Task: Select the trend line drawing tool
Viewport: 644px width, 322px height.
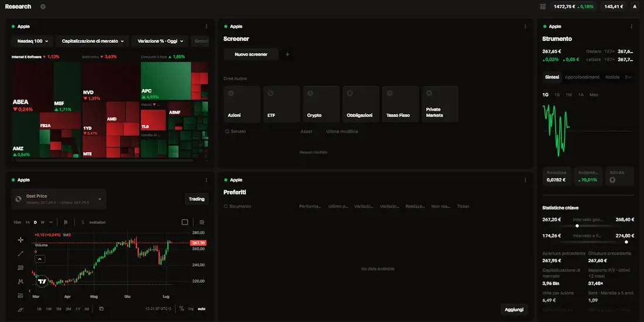Action: 20,254
